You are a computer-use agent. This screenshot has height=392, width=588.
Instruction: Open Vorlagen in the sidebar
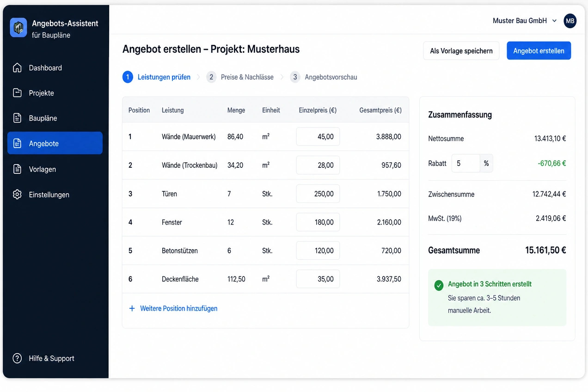pyautogui.click(x=55, y=169)
